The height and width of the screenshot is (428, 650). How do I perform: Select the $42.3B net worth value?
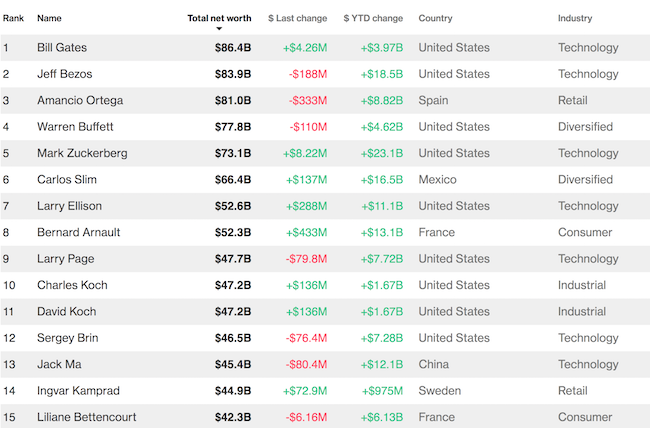point(233,417)
